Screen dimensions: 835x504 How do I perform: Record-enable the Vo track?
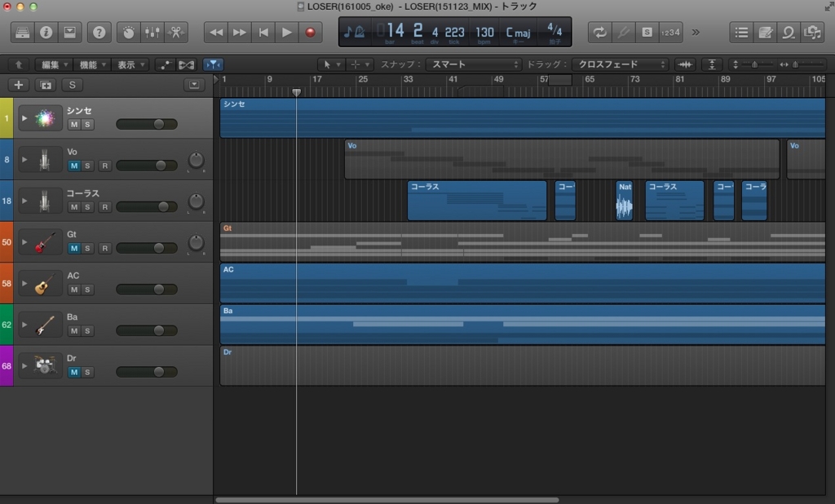tap(105, 166)
